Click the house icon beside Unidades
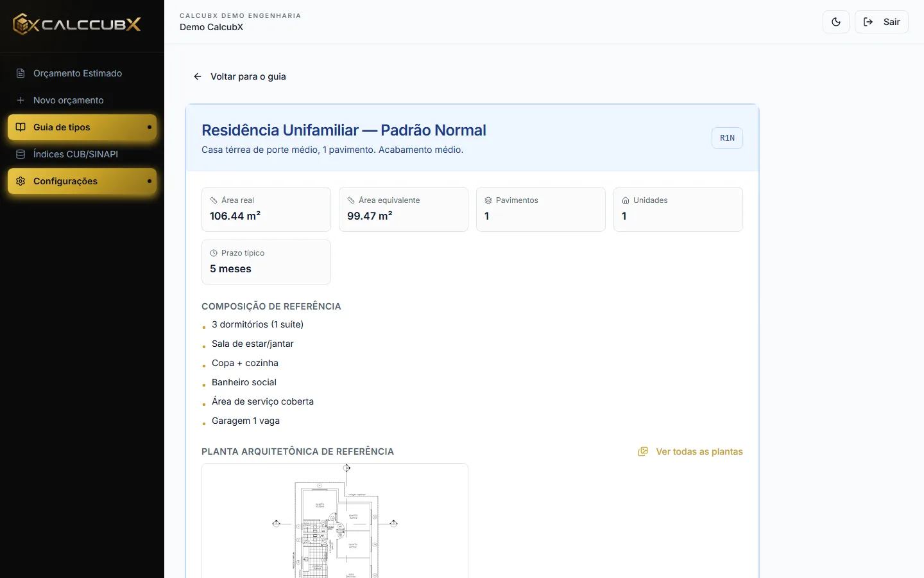 click(626, 200)
